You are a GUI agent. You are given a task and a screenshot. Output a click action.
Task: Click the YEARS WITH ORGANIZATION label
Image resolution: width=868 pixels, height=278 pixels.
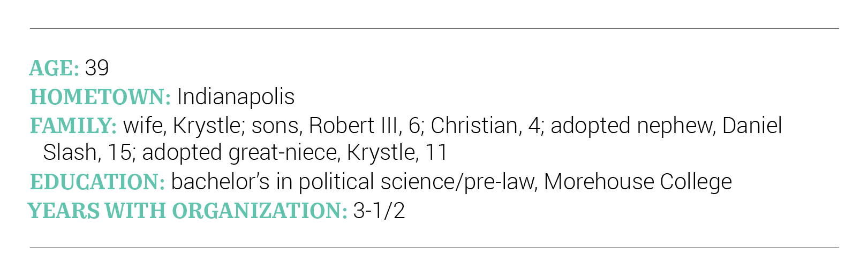pos(187,211)
